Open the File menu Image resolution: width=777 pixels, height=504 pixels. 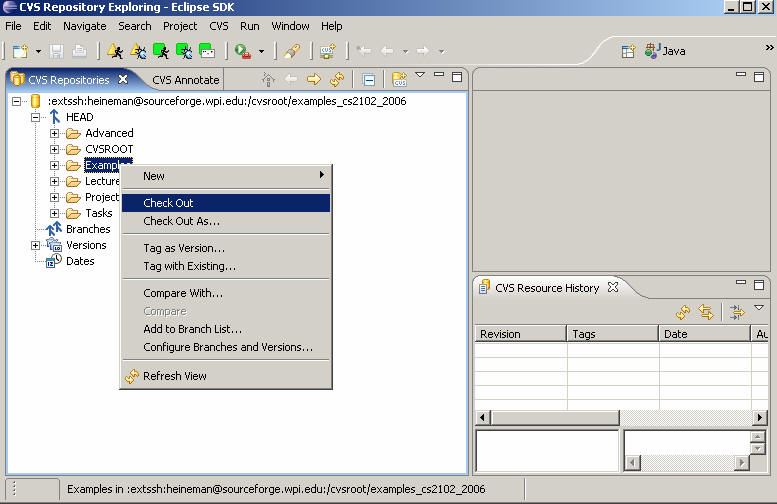click(x=13, y=26)
